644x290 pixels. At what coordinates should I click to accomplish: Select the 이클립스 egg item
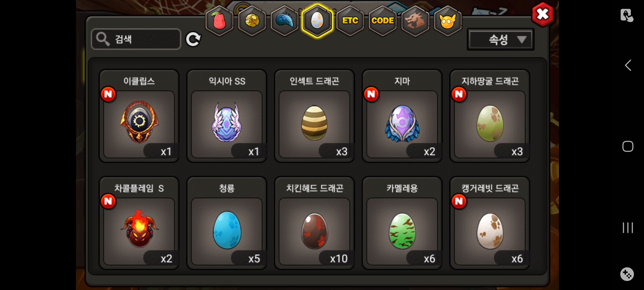point(139,116)
